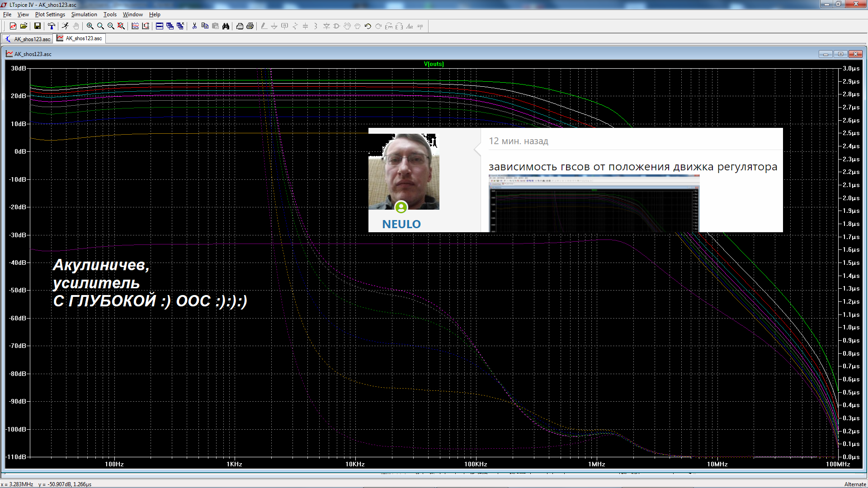The image size is (868, 488).
Task: Close the inner AK_shos123.asc plot window
Action: click(x=855, y=54)
